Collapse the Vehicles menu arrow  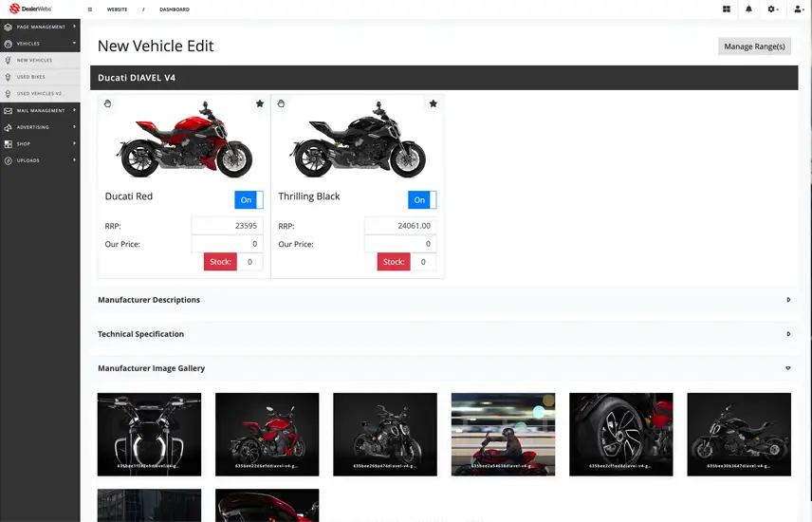[75, 43]
